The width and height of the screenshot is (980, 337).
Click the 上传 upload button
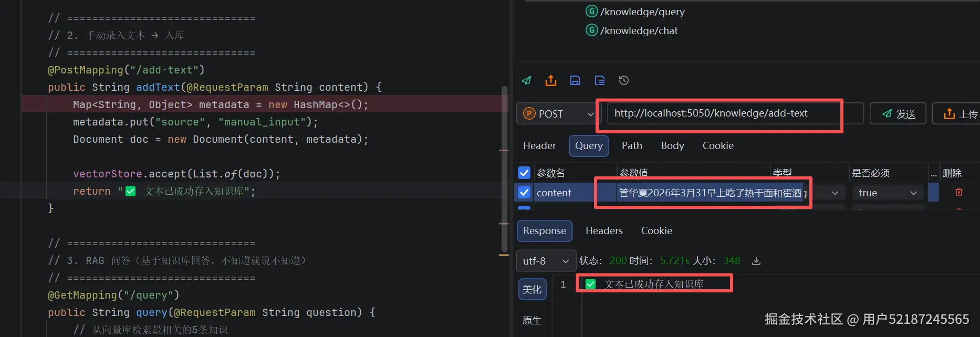(956, 114)
